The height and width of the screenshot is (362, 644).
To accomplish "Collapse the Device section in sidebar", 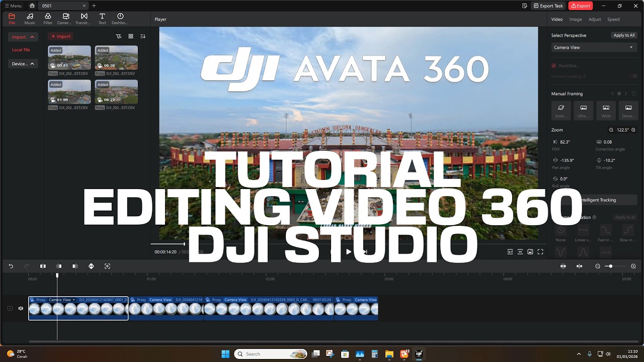I will pyautogui.click(x=23, y=64).
